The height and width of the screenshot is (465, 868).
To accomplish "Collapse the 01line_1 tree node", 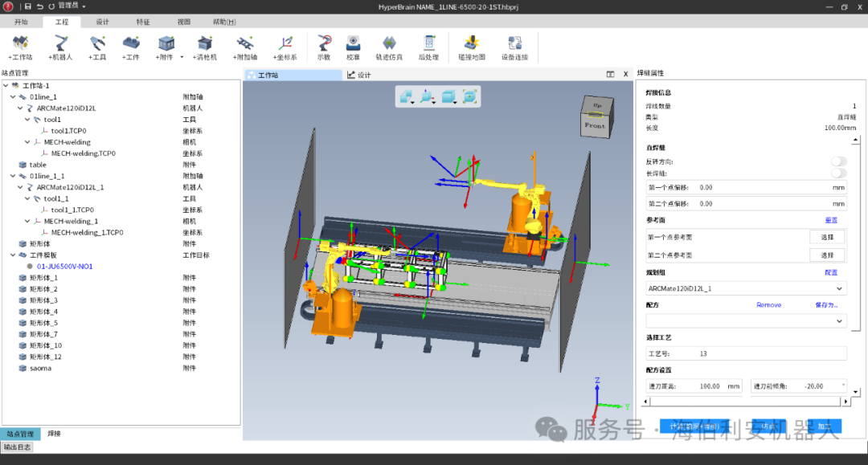I will pos(13,97).
